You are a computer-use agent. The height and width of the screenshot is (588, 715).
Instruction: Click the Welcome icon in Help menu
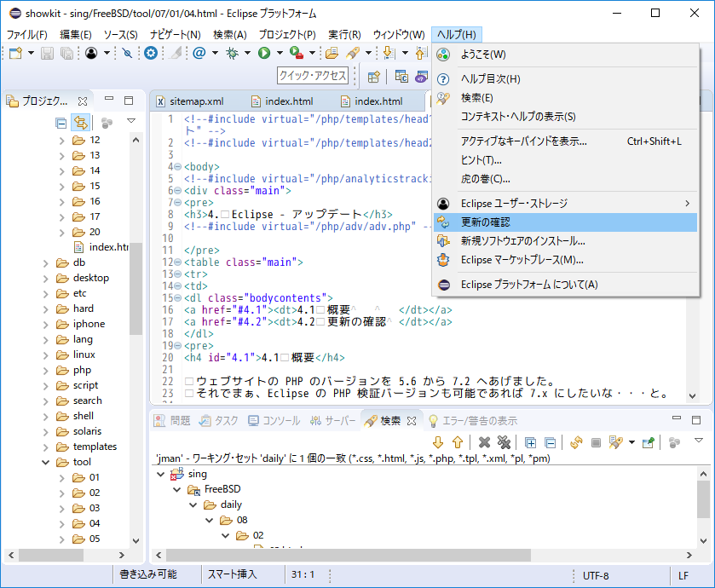[x=443, y=55]
